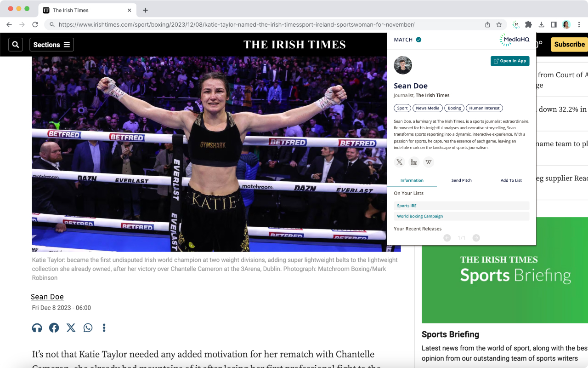Select the News Media tag

point(428,108)
